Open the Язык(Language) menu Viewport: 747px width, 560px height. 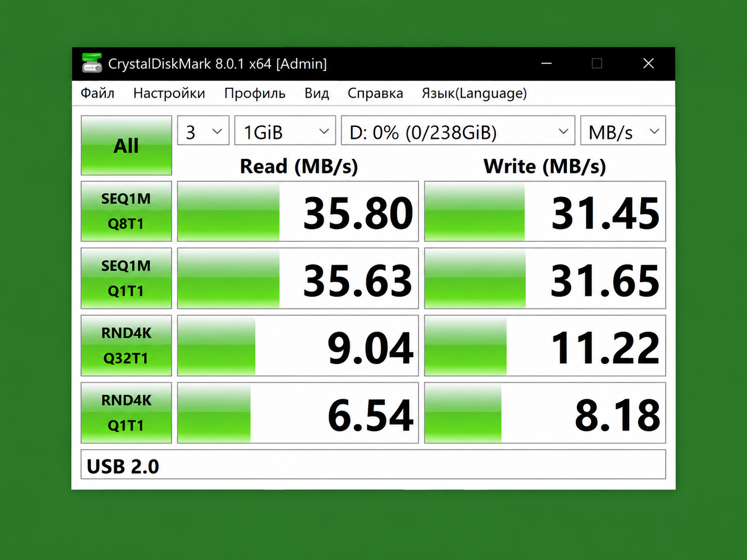coord(475,93)
